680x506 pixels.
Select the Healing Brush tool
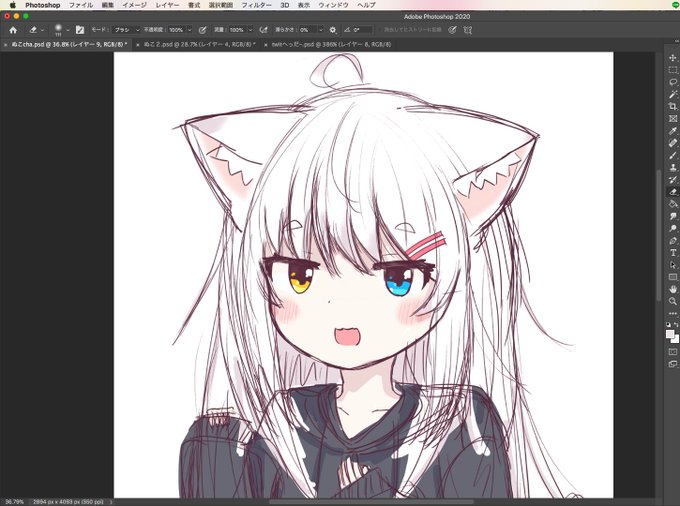point(673,143)
